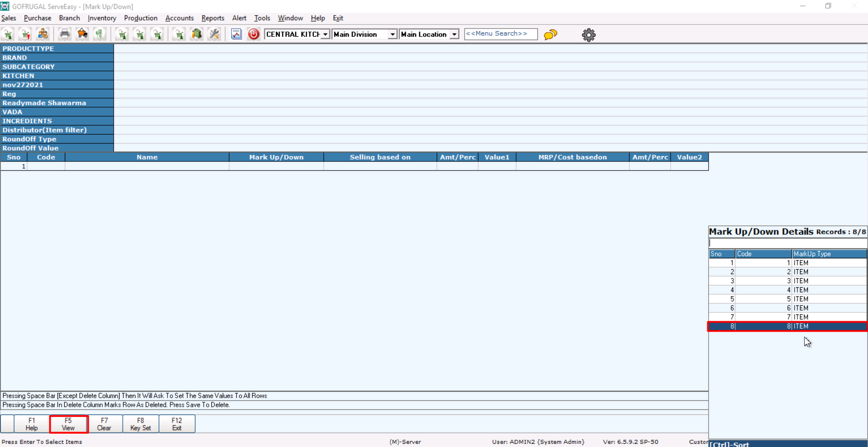Expand the Main Location dropdown
Viewport: 868px width, 447px height.
tap(454, 34)
